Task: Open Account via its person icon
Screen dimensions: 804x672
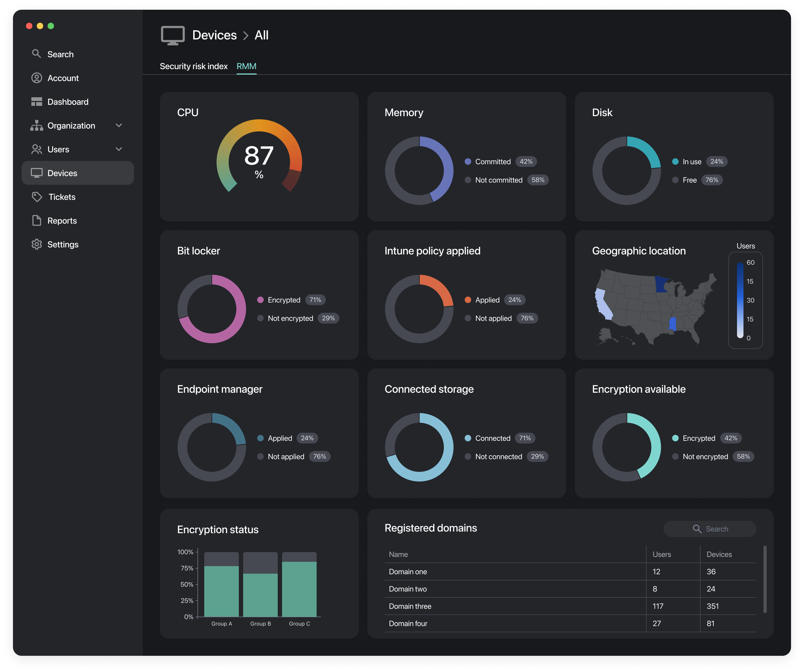Action: click(36, 78)
